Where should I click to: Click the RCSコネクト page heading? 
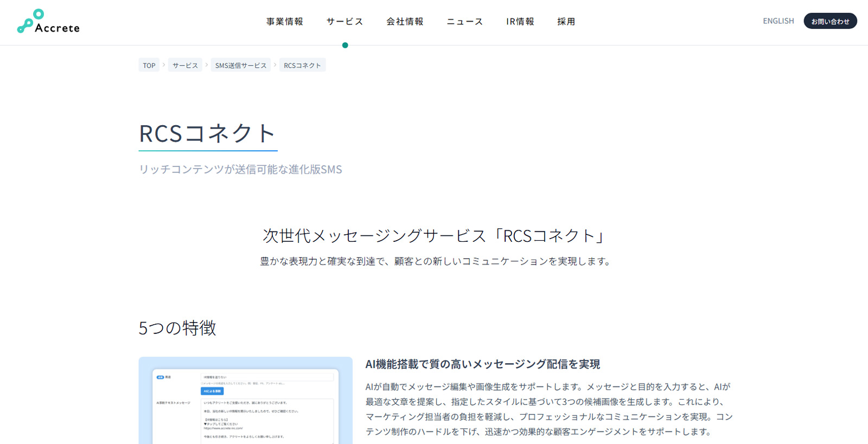click(208, 133)
